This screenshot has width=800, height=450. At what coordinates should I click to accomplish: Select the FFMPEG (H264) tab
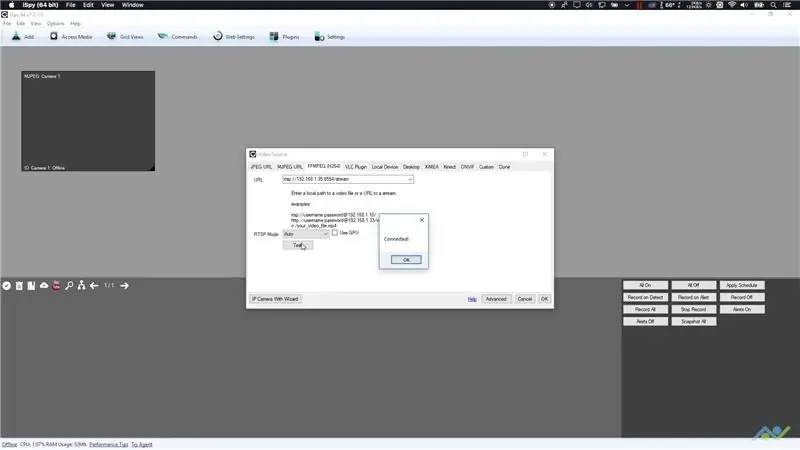pyautogui.click(x=323, y=166)
